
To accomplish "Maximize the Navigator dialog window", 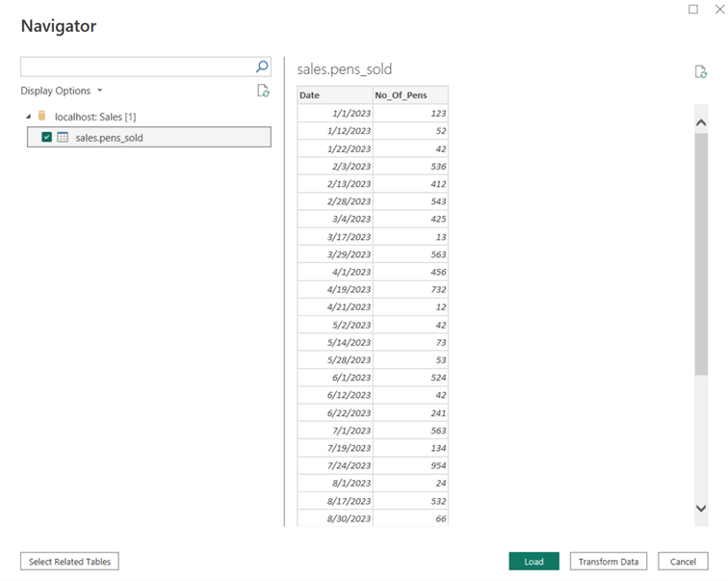I will pyautogui.click(x=693, y=9).
